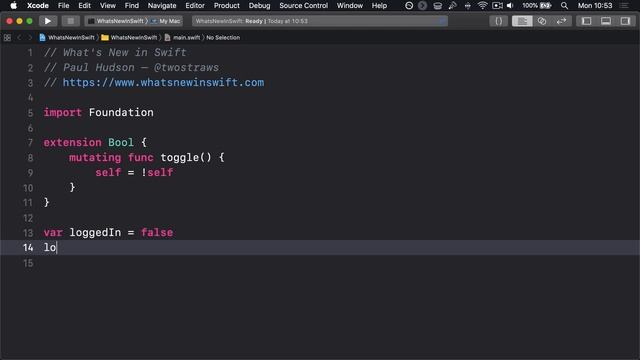Click the activity status bar showing Ready
Screen dimensions: 640x360
pos(320,21)
